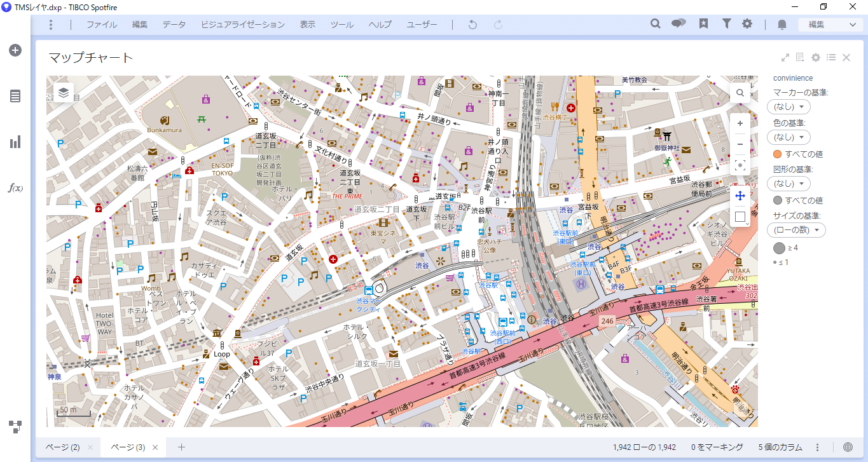The image size is (868, 462).
Task: Click the マップチャート title text
Action: [91, 58]
